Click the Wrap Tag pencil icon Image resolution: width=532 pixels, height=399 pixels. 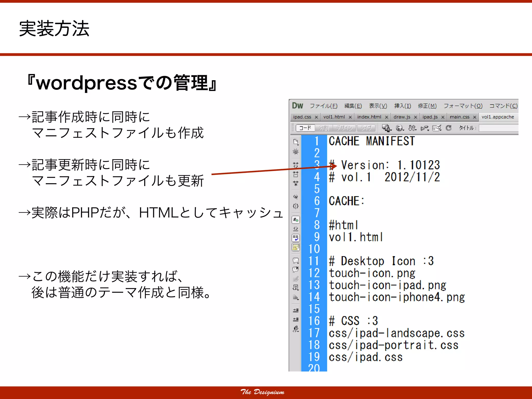296,279
